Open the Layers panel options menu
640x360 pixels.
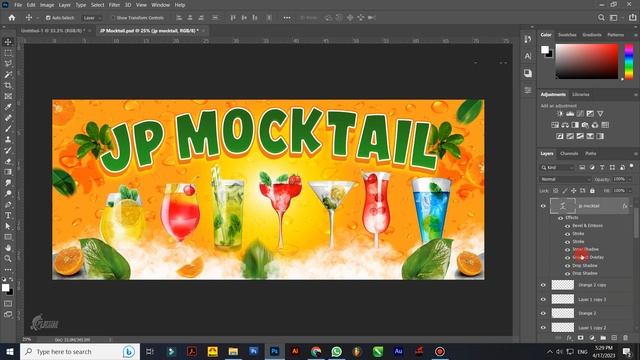point(636,154)
